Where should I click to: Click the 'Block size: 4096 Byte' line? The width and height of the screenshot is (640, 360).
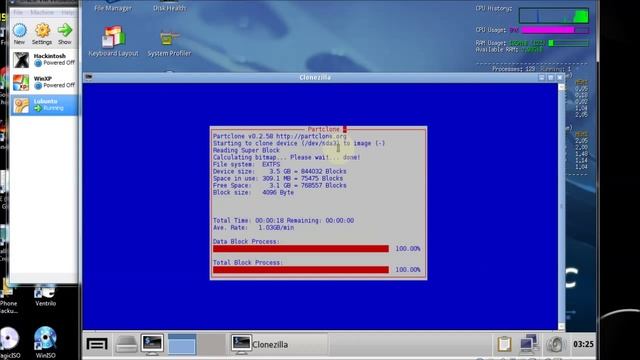coord(253,192)
